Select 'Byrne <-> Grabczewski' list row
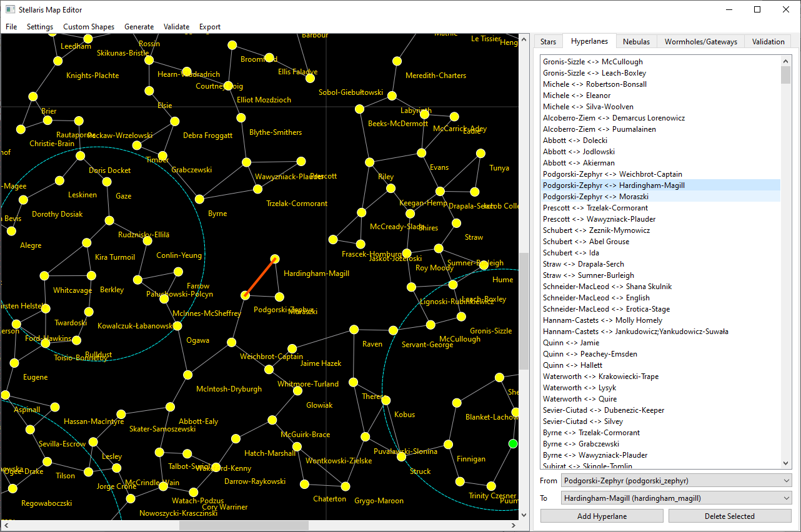 point(660,443)
